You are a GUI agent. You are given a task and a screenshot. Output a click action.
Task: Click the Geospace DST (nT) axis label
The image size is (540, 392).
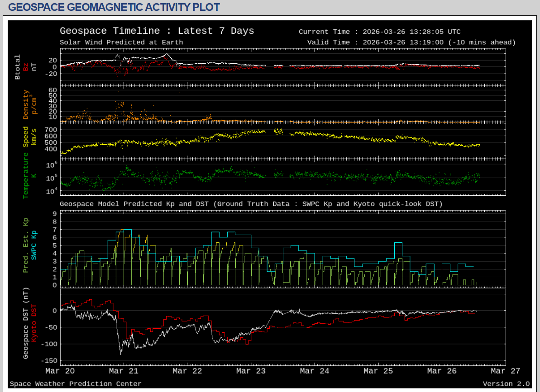pyautogui.click(x=26, y=324)
